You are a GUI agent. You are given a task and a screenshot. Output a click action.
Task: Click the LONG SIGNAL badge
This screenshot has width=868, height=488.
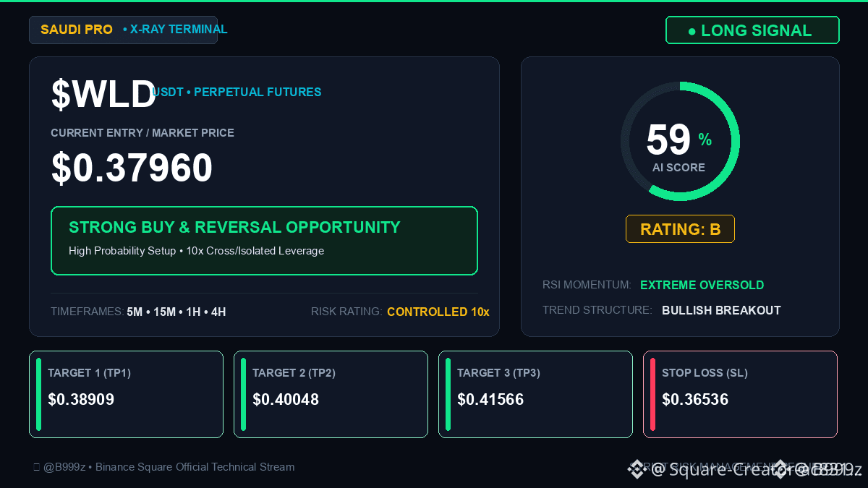pos(752,30)
